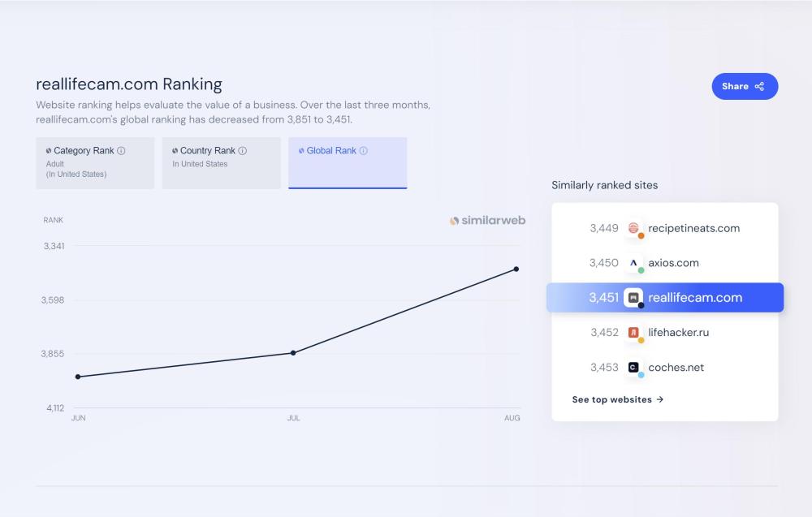Viewport: 812px width, 517px height.
Task: Open the See top websites link
Action: pos(618,399)
